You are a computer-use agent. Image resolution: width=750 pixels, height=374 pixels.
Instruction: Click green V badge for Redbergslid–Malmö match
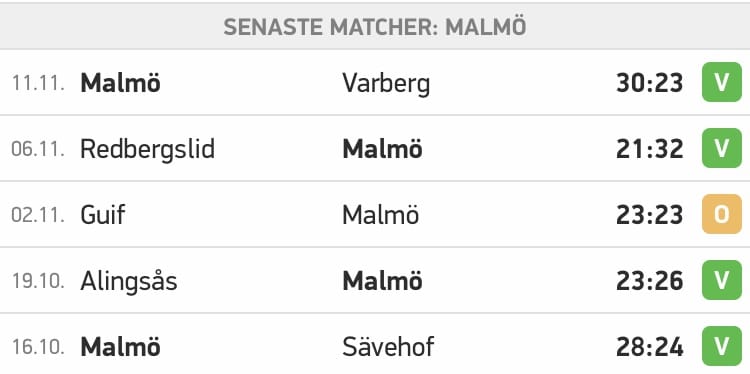[721, 148]
